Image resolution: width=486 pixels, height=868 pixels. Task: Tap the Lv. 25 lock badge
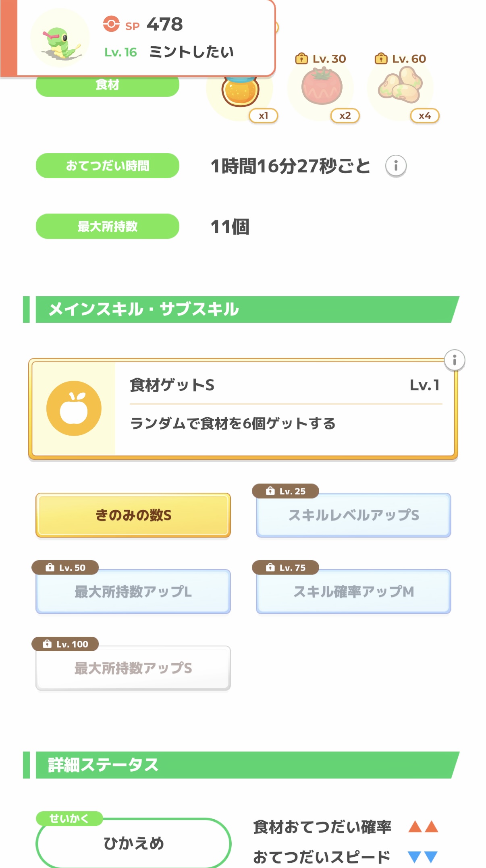(x=285, y=491)
